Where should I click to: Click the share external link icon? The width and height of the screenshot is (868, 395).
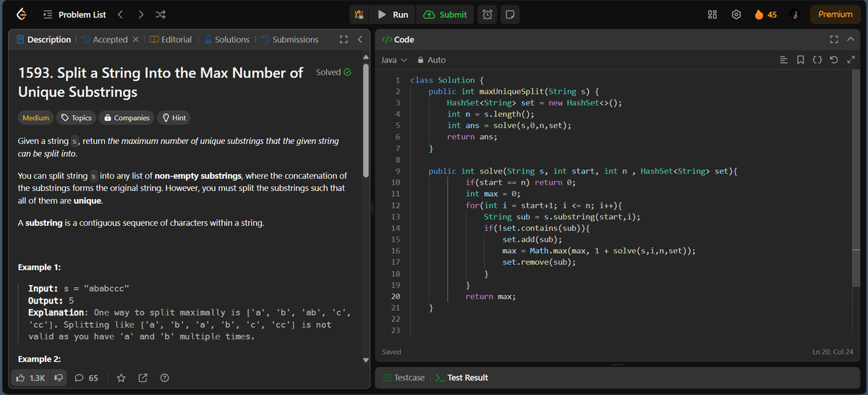[142, 378]
